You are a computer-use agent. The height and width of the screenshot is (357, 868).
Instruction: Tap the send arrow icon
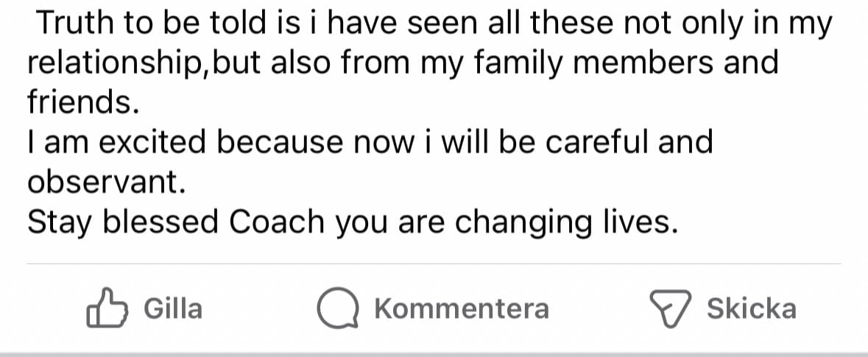[670, 308]
